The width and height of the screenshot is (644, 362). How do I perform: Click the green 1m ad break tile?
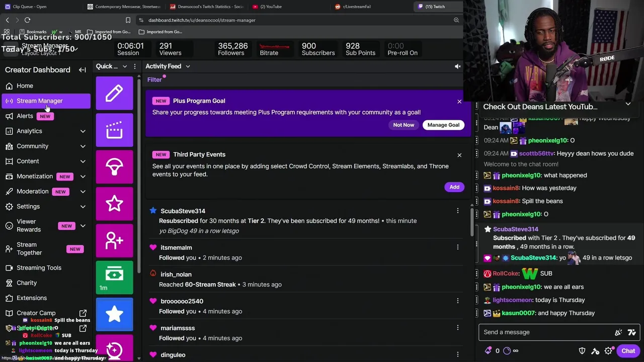[114, 277]
